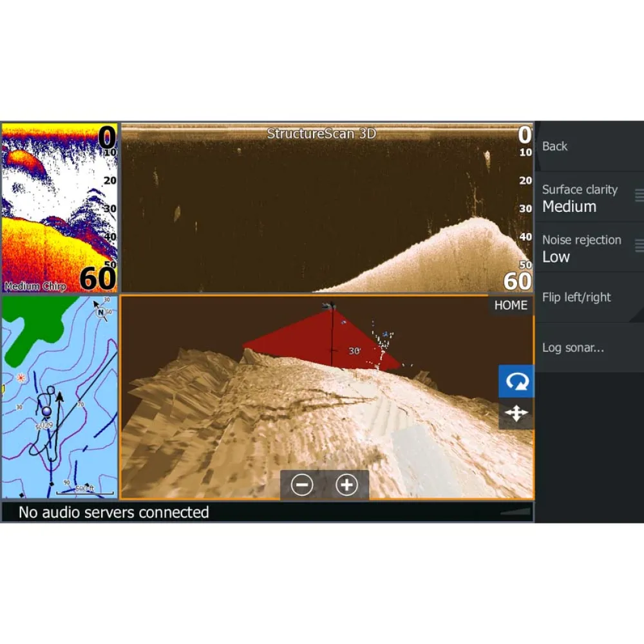This screenshot has width=644, height=644.
Task: Go Back in the side menu
Action: pos(555,146)
